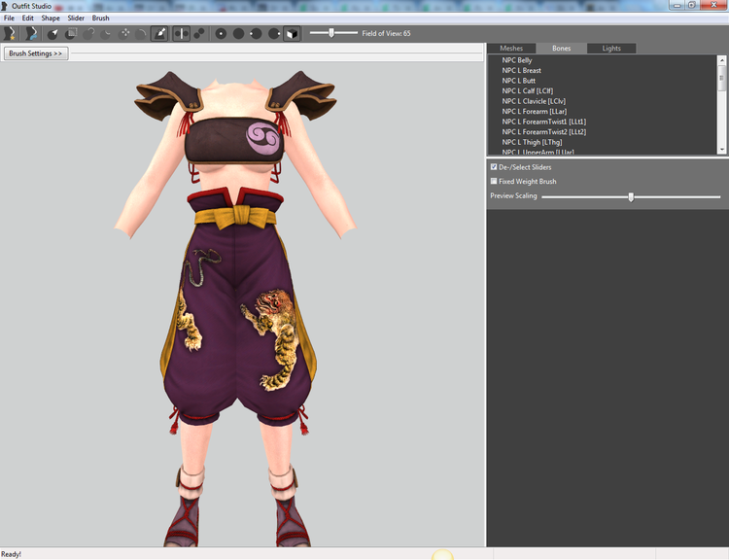Select NPC Belly bone
This screenshot has height=560, width=729.
pyautogui.click(x=516, y=60)
